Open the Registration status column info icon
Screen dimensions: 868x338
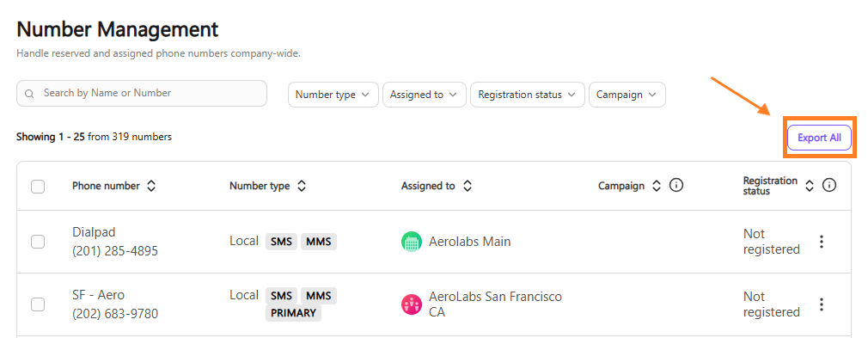coord(828,186)
